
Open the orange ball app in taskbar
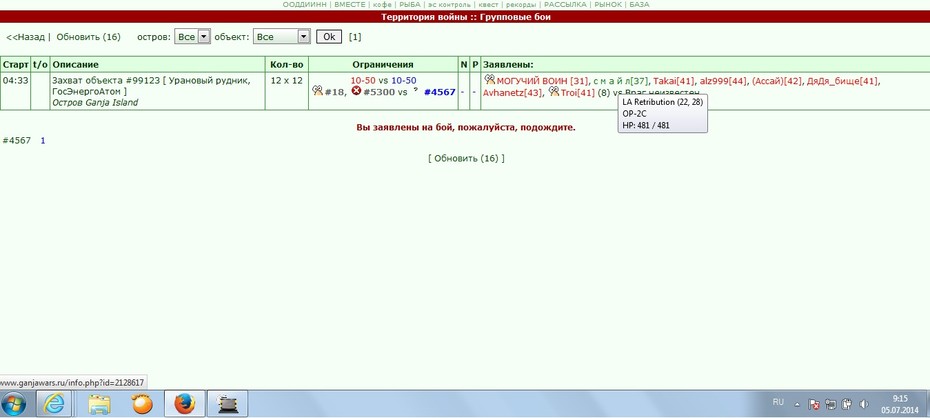click(142, 404)
